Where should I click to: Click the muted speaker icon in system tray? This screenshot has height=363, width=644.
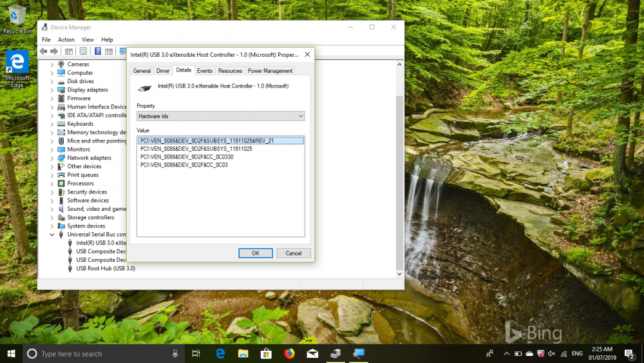click(552, 353)
